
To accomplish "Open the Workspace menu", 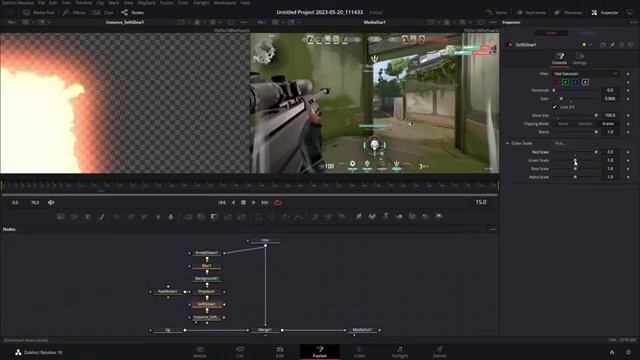I will coord(225,2).
